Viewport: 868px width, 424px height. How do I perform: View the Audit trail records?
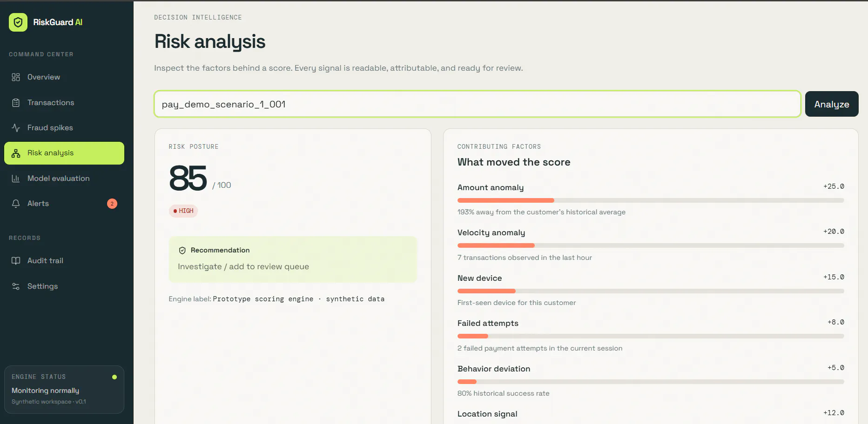[64, 261]
